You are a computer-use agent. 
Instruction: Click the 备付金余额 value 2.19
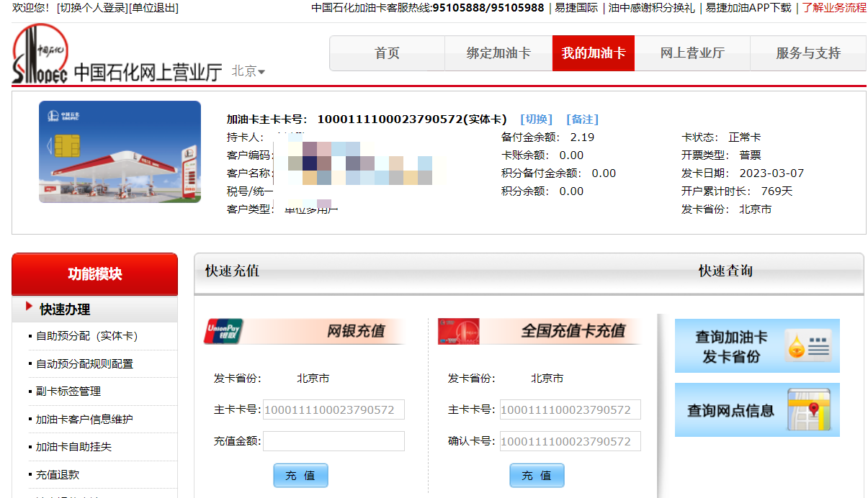[582, 137]
